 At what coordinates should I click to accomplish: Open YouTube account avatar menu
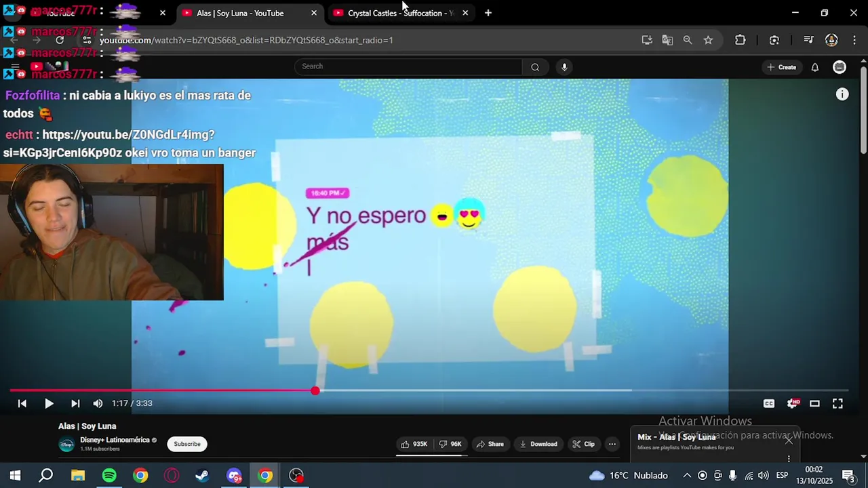(840, 67)
